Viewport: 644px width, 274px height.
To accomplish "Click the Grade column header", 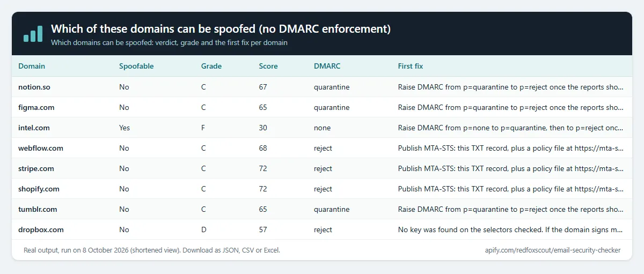I will pyautogui.click(x=211, y=66).
